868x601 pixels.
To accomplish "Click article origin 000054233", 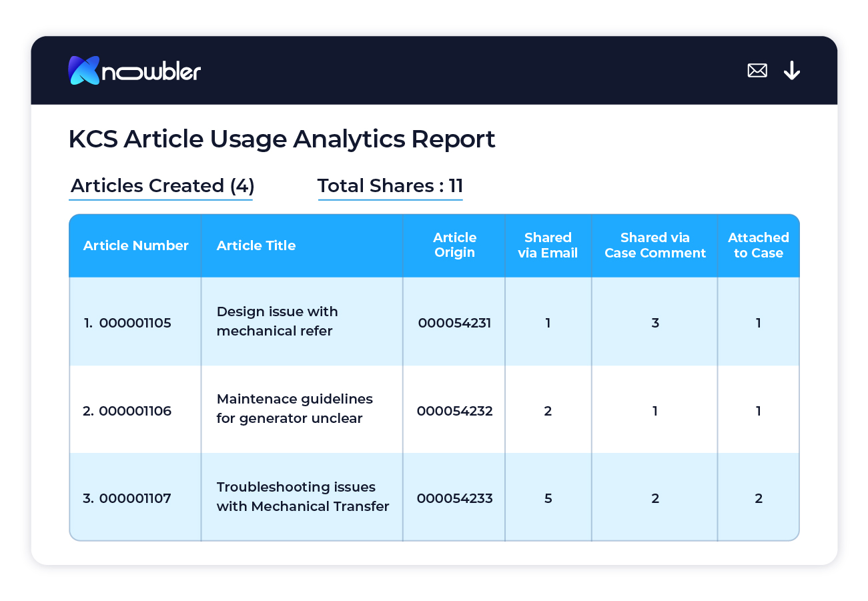I will point(455,498).
